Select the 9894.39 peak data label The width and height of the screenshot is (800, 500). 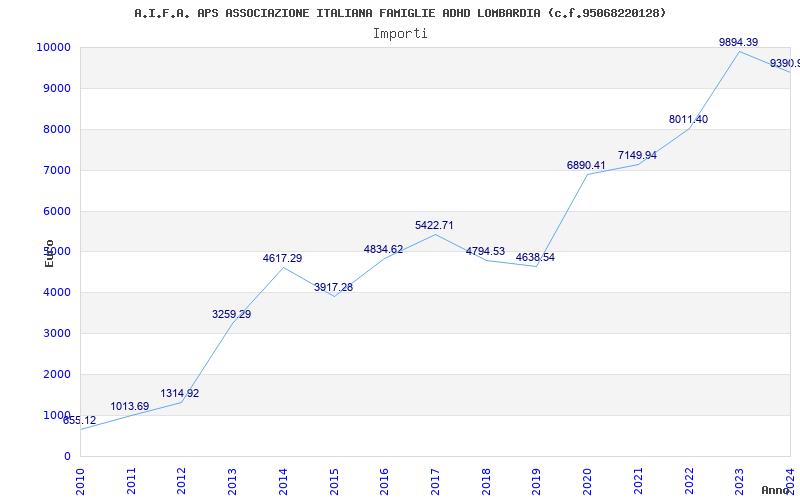[738, 42]
